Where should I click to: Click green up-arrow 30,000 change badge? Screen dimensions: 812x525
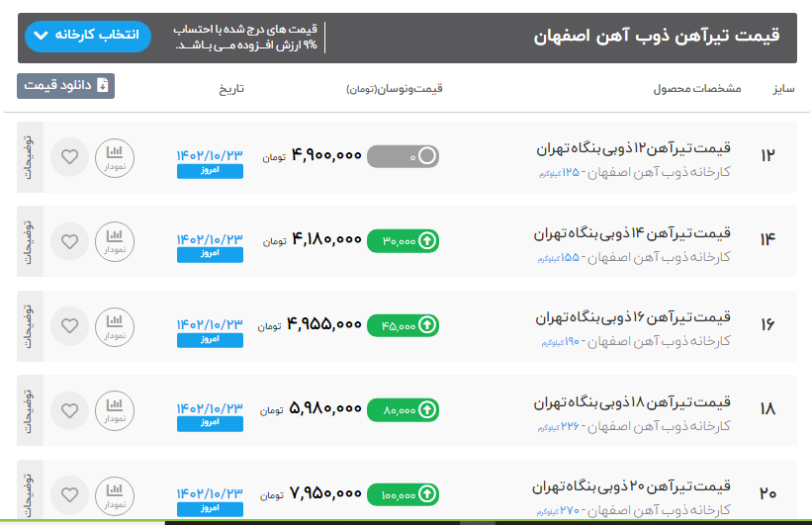point(403,240)
